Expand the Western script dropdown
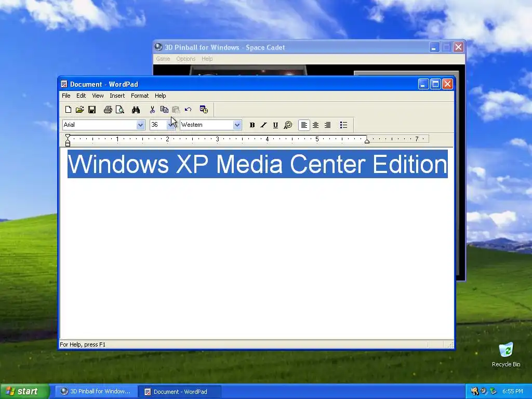 [x=237, y=125]
